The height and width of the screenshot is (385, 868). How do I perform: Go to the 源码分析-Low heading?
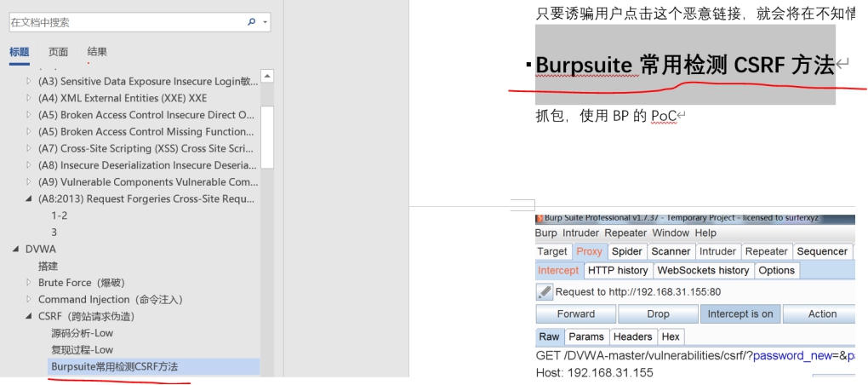pyautogui.click(x=82, y=333)
